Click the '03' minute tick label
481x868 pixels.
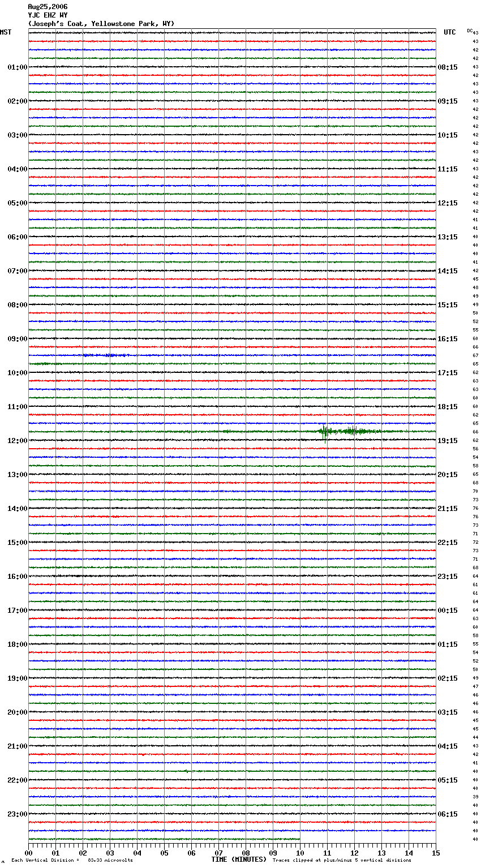coord(110,853)
